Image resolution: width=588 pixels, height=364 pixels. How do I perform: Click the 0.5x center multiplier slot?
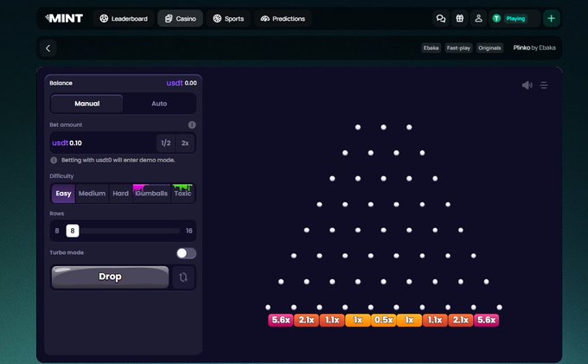tap(383, 320)
